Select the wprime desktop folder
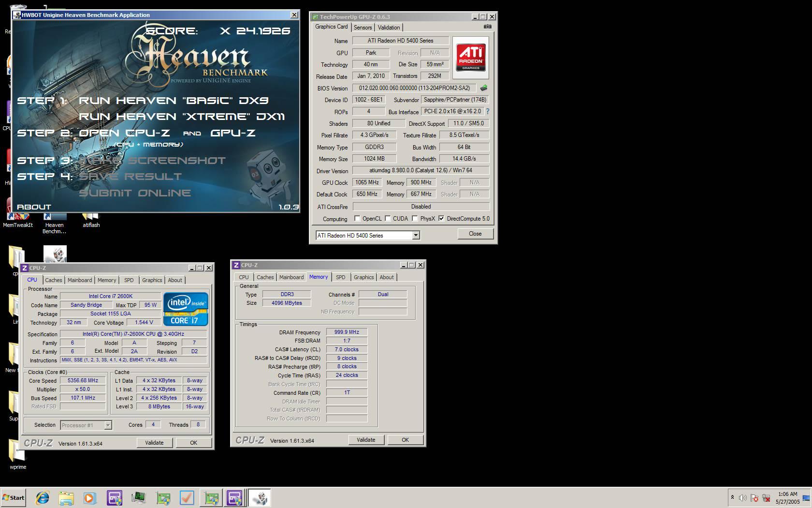 pos(18,455)
